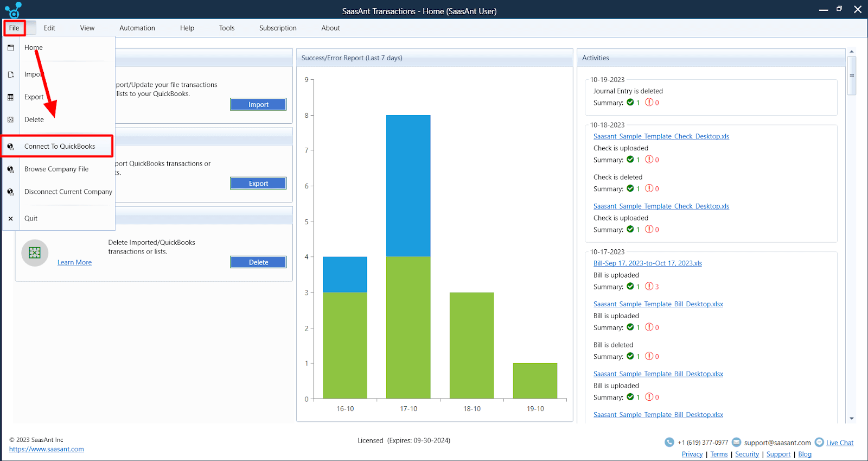Click the Home icon in File menu
This screenshot has width=868, height=461.
click(x=10, y=48)
